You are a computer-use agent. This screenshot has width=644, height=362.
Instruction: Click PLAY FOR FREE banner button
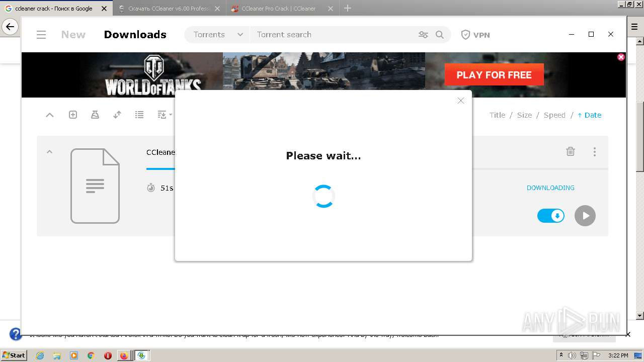tap(494, 75)
